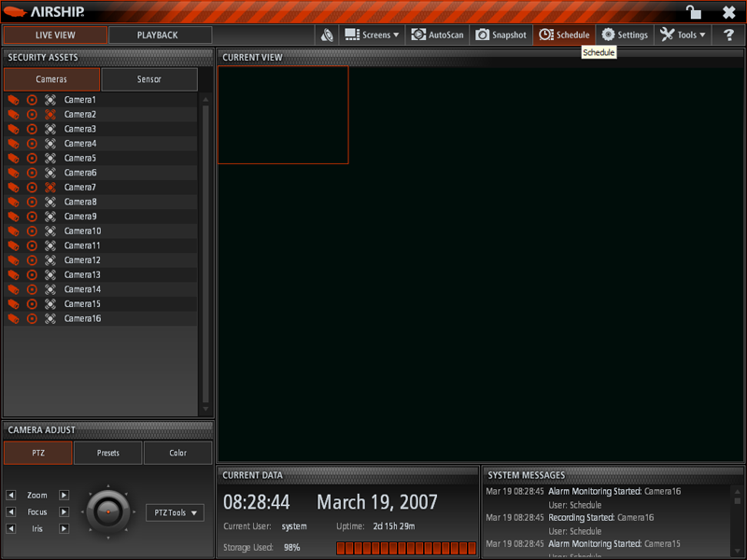The image size is (747, 560).
Task: Click the camera icon beside Camera1
Action: 14,100
